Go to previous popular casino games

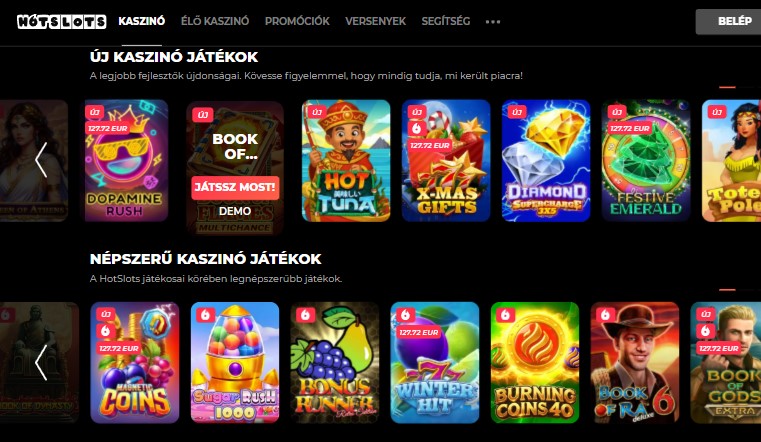pos(41,362)
